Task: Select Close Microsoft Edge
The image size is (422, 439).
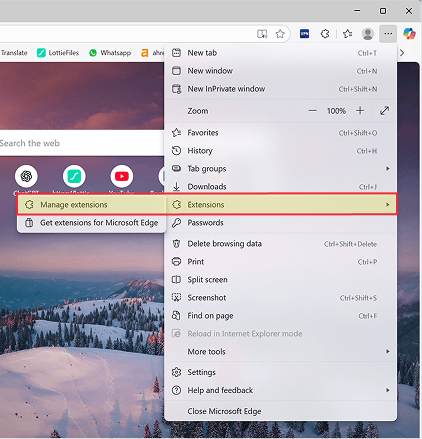Action: (280, 411)
